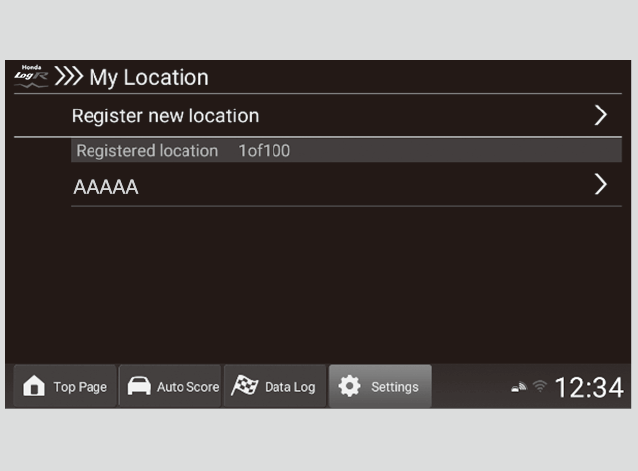Click the vehicle connection status icon
Screen dimensions: 638x471
pos(519,388)
